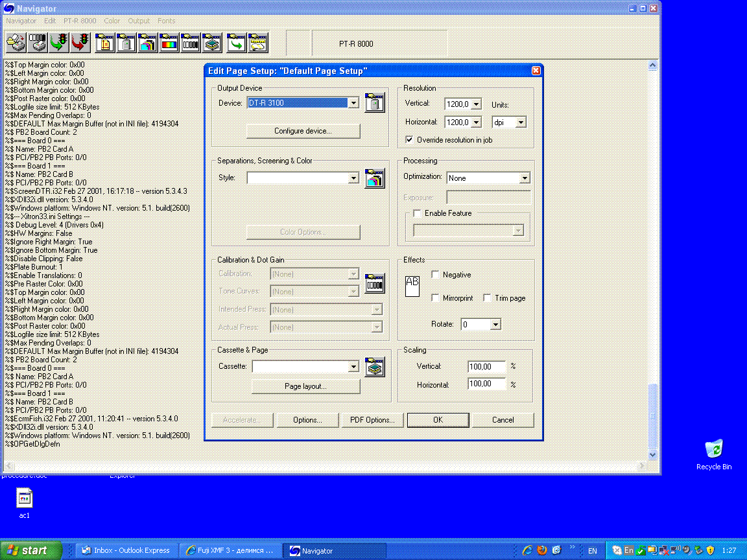Viewport: 747px width, 560px height.
Task: Click Vertical scaling field showing 100,00
Action: click(x=486, y=367)
